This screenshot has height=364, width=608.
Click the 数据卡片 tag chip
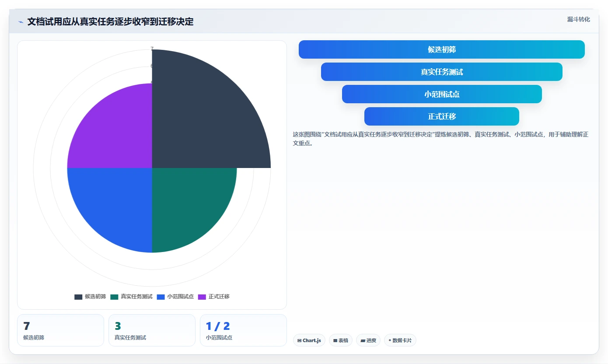point(400,340)
